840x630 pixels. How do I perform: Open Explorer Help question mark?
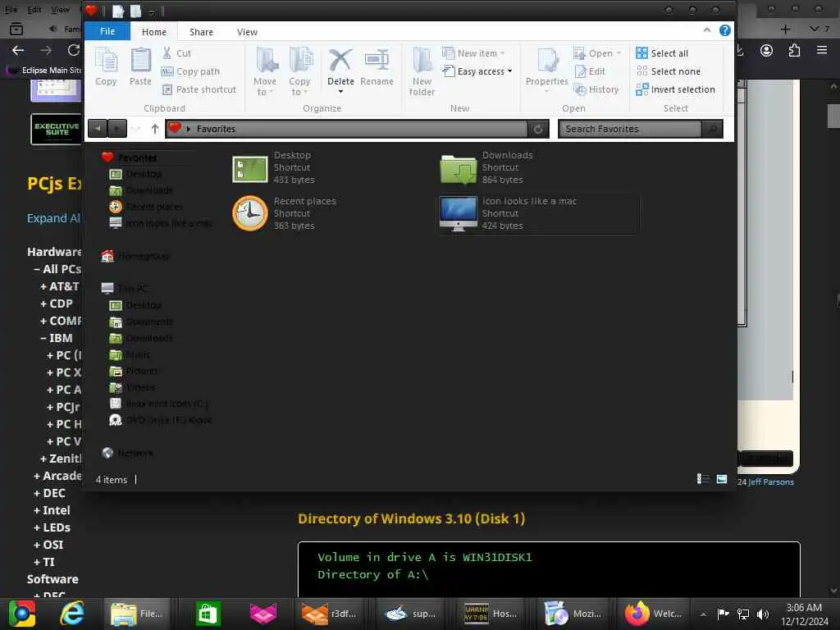pyautogui.click(x=725, y=30)
